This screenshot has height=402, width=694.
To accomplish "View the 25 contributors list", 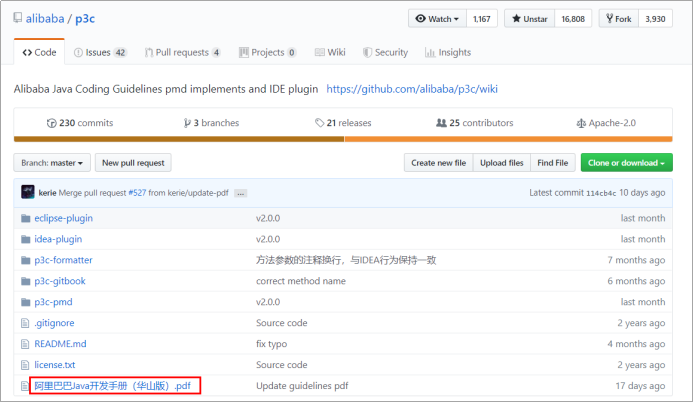I will click(475, 123).
